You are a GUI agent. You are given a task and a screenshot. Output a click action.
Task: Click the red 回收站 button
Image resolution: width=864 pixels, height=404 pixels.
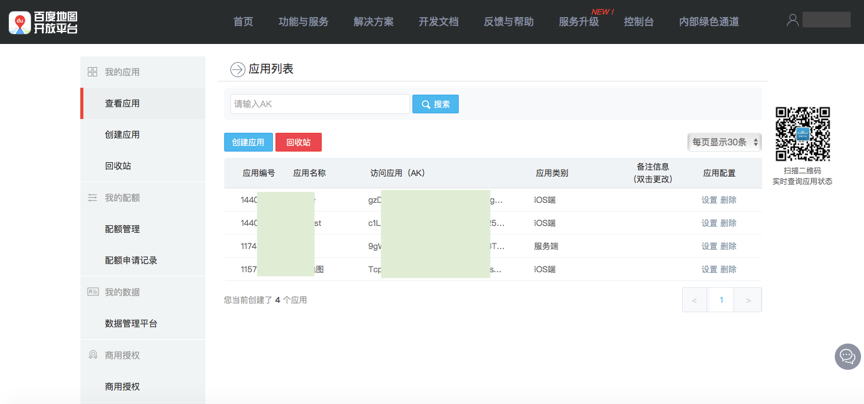click(x=299, y=142)
